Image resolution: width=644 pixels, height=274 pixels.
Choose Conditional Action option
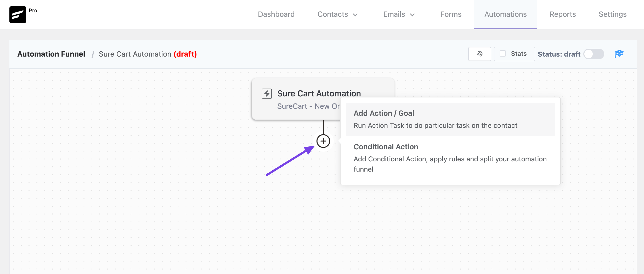pos(450,158)
